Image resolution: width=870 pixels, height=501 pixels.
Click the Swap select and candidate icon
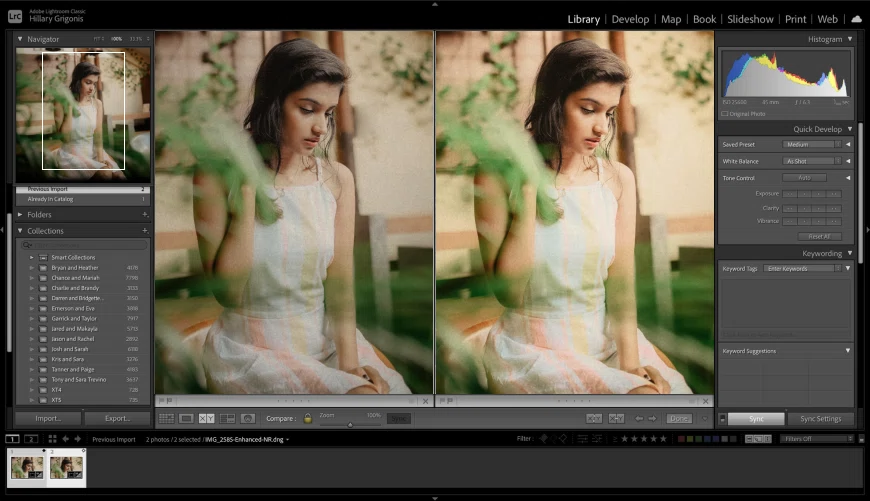point(594,418)
